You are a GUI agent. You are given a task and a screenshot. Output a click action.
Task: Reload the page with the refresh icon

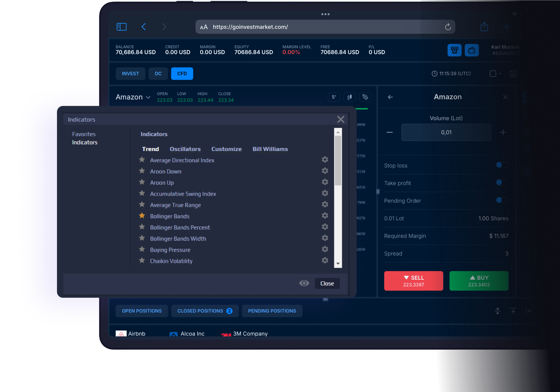[x=448, y=27]
